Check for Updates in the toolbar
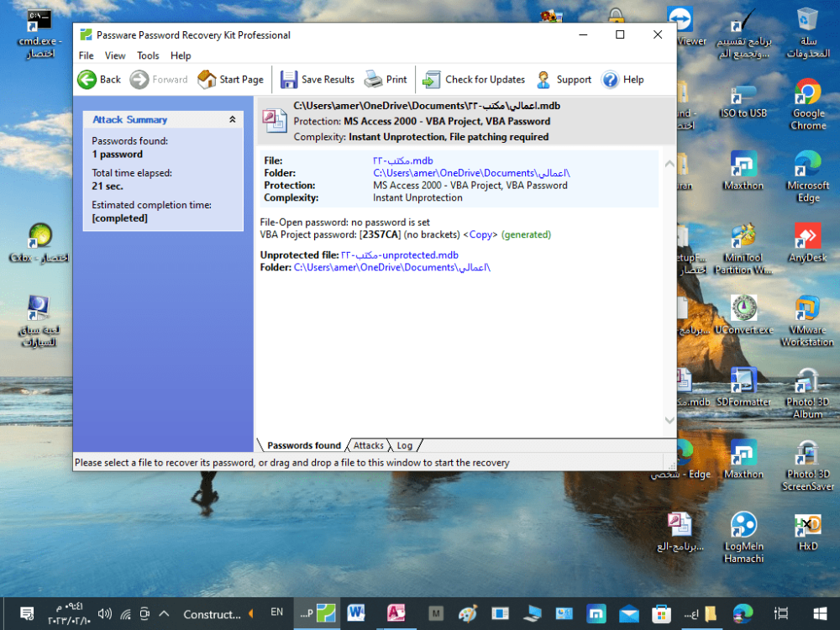Image resolution: width=840 pixels, height=630 pixels. (474, 80)
